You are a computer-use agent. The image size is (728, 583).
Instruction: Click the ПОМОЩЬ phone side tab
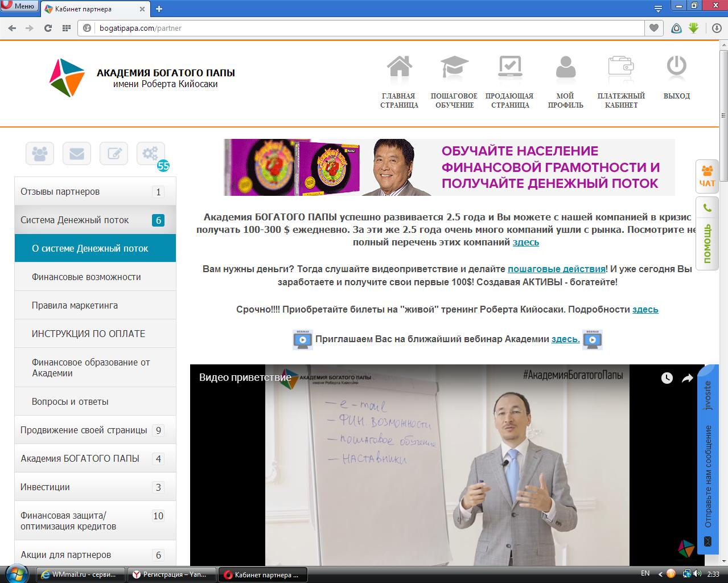(x=707, y=233)
